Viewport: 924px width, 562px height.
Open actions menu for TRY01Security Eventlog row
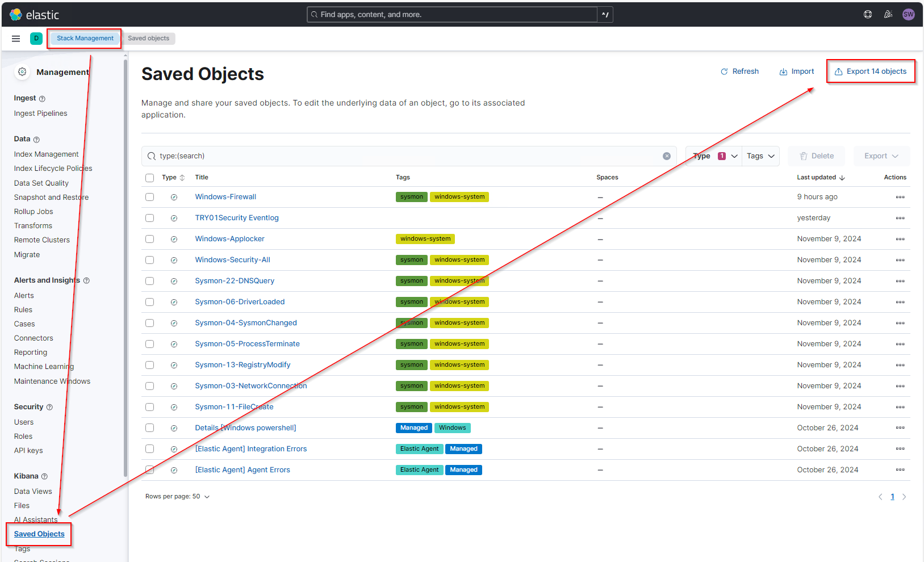pyautogui.click(x=900, y=218)
